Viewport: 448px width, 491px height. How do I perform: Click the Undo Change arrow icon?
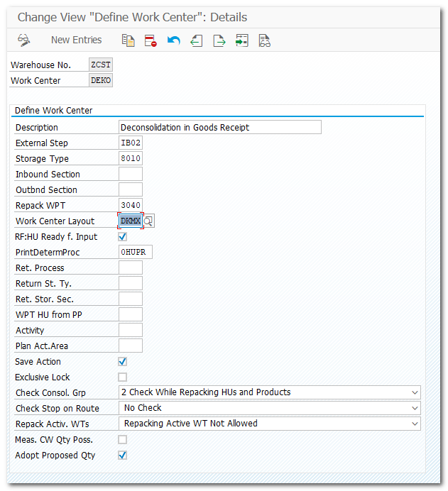point(173,40)
